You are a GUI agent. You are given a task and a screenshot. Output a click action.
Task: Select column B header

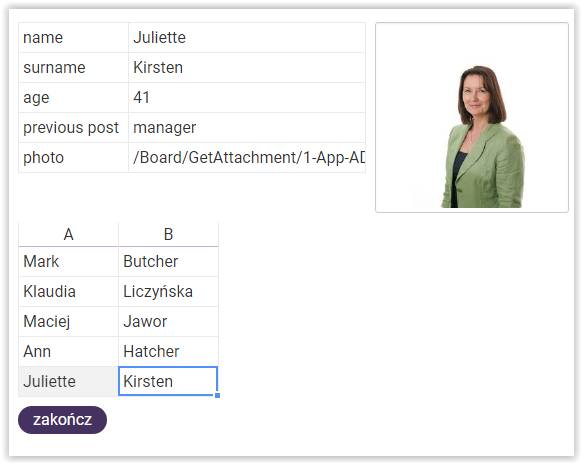168,234
